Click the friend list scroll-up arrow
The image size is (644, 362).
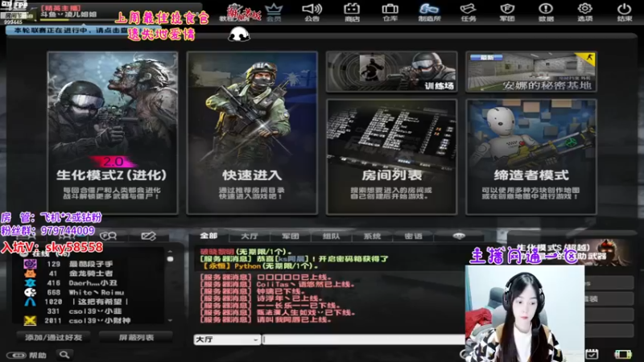pyautogui.click(x=170, y=252)
